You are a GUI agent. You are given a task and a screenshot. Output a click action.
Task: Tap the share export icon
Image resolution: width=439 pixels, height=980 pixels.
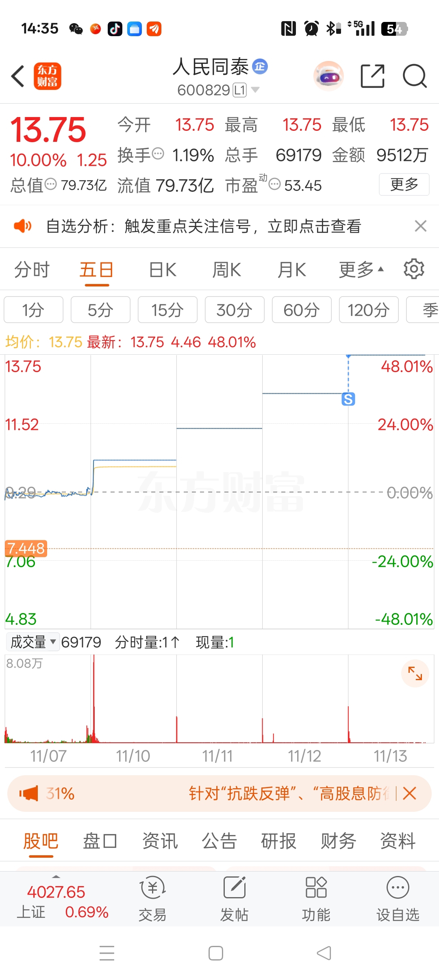click(x=373, y=76)
